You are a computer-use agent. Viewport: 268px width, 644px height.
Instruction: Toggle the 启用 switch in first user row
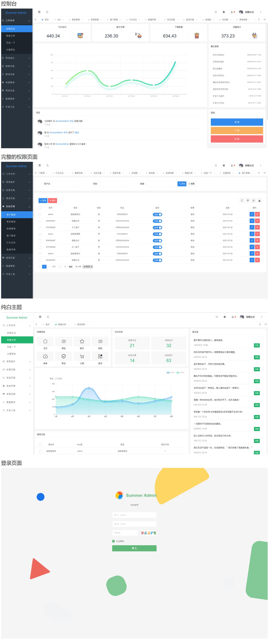pyautogui.click(x=157, y=215)
